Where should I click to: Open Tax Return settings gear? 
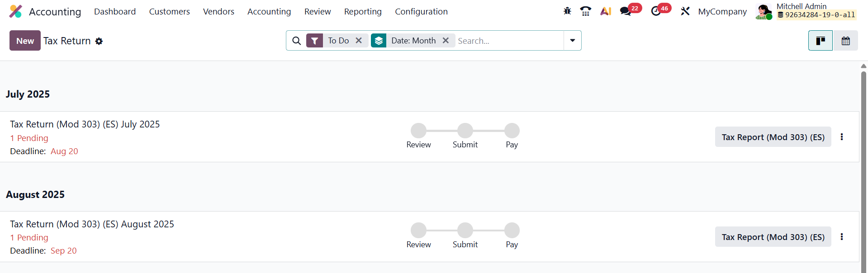tap(99, 41)
